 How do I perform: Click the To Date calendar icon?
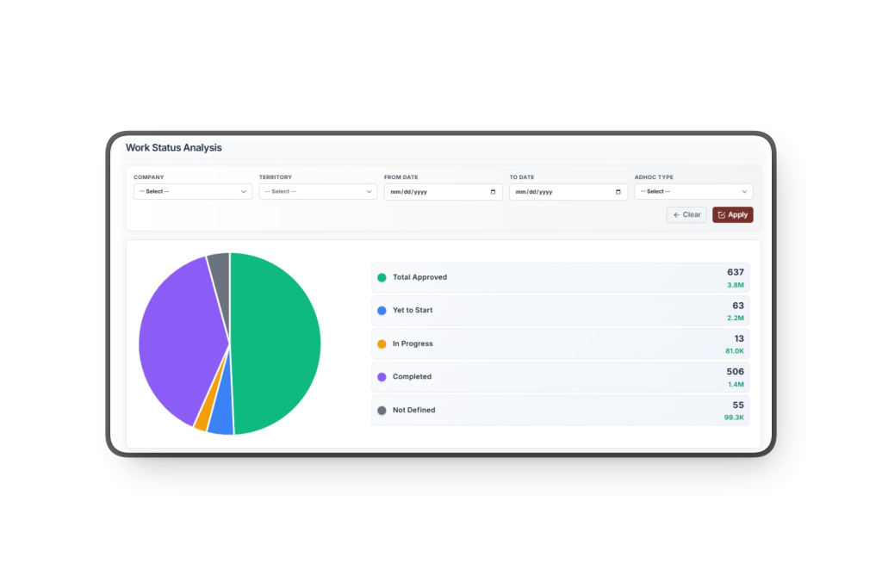tap(618, 192)
